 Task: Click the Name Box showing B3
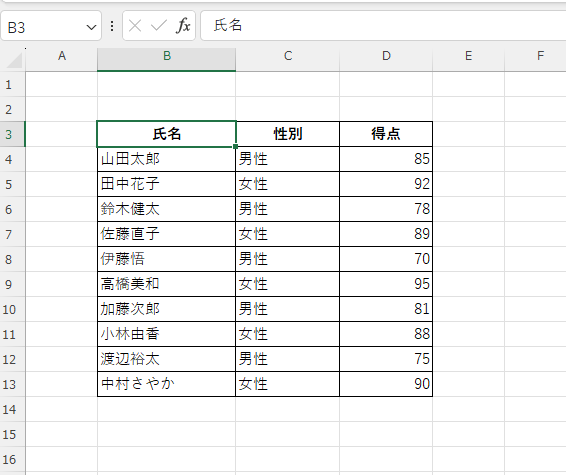[51, 26]
